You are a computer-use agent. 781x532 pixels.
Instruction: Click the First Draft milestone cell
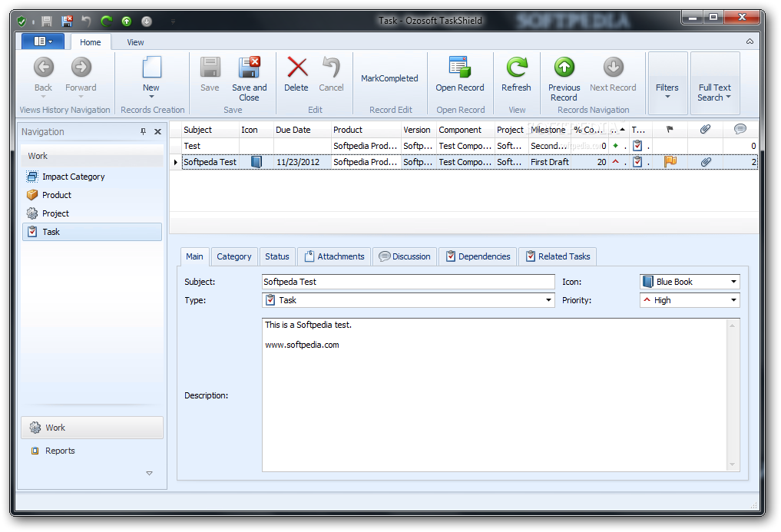coord(549,162)
